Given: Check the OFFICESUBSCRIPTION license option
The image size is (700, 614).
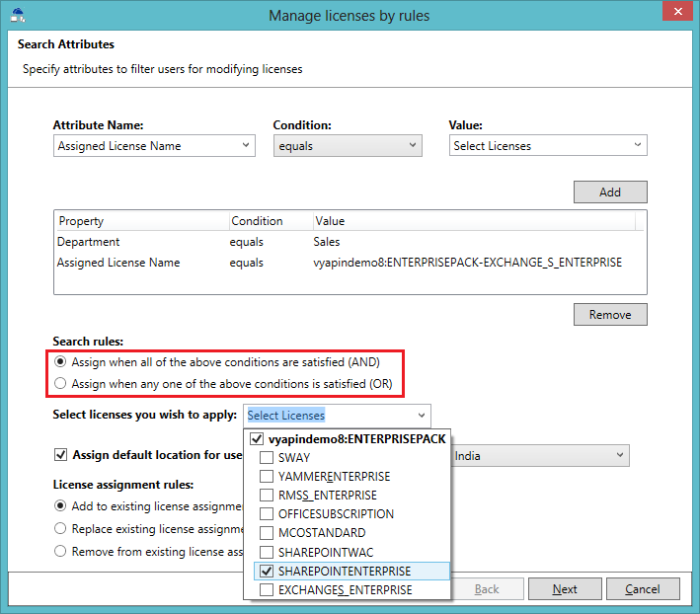Looking at the screenshot, I should [x=267, y=513].
